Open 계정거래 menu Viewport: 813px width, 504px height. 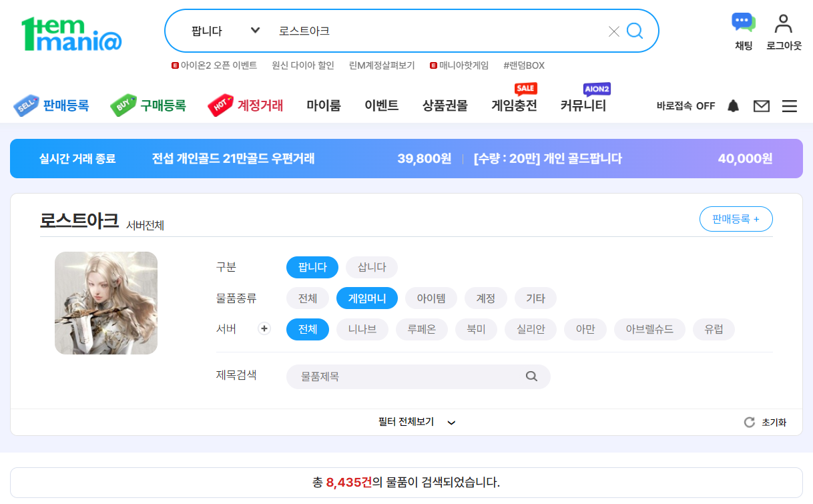click(260, 105)
